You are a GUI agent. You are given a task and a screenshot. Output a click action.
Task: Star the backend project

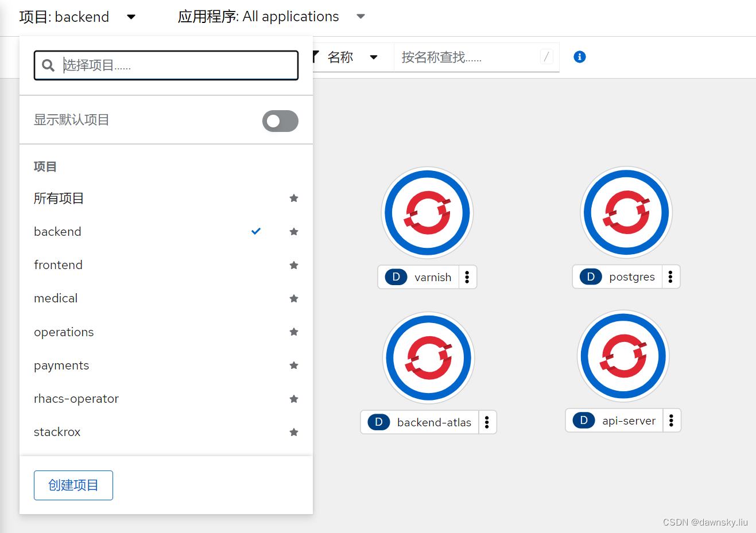tap(294, 232)
